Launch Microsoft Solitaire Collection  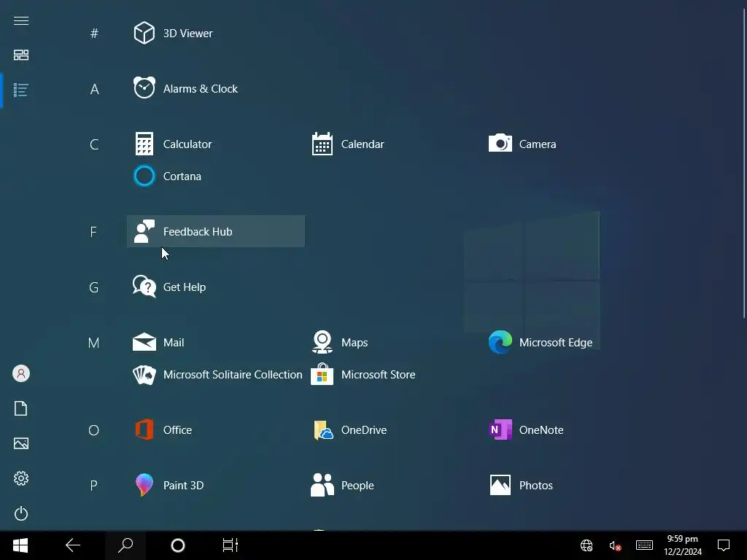click(x=216, y=375)
